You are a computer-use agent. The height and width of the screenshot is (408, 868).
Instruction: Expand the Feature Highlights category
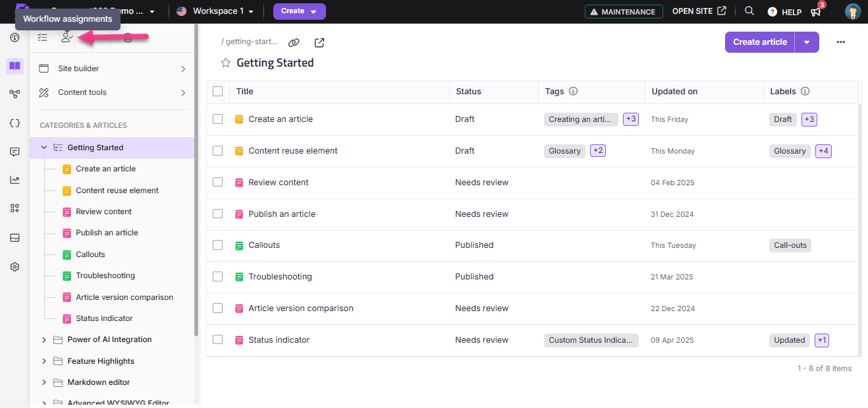44,361
